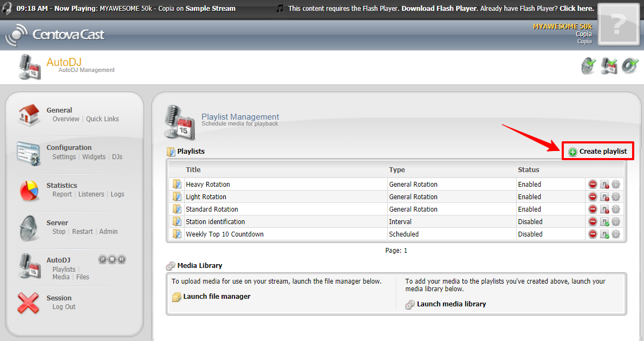Click the AutoDJ status microphone icon in header

(609, 66)
